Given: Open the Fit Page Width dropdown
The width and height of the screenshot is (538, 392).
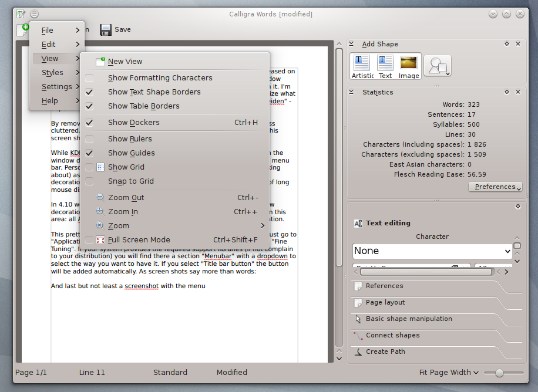Looking at the screenshot, I should coord(449,373).
